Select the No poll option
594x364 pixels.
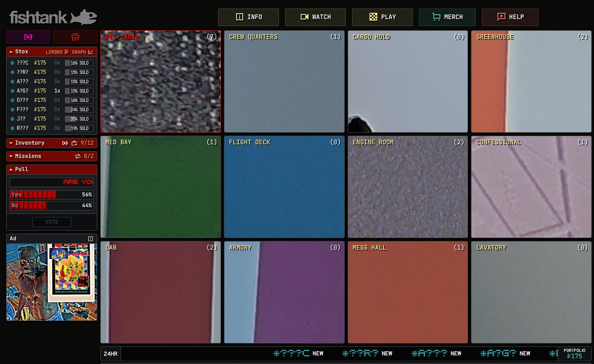pyautogui.click(x=52, y=205)
